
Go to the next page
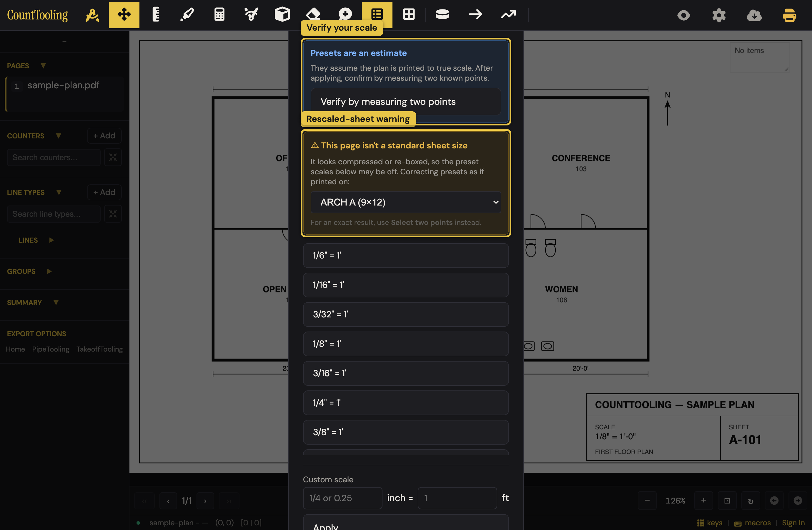[x=205, y=501]
